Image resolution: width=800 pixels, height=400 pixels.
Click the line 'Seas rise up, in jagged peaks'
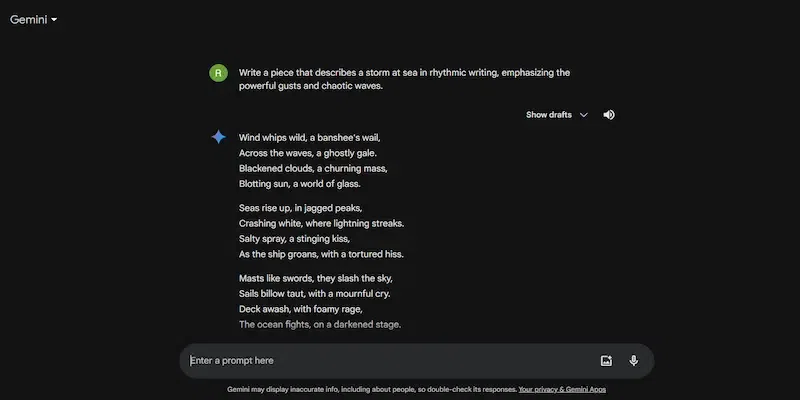click(x=293, y=208)
